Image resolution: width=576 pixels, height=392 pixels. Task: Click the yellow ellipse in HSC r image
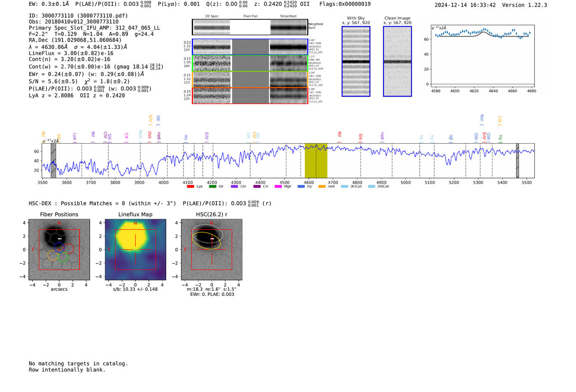[x=207, y=241]
